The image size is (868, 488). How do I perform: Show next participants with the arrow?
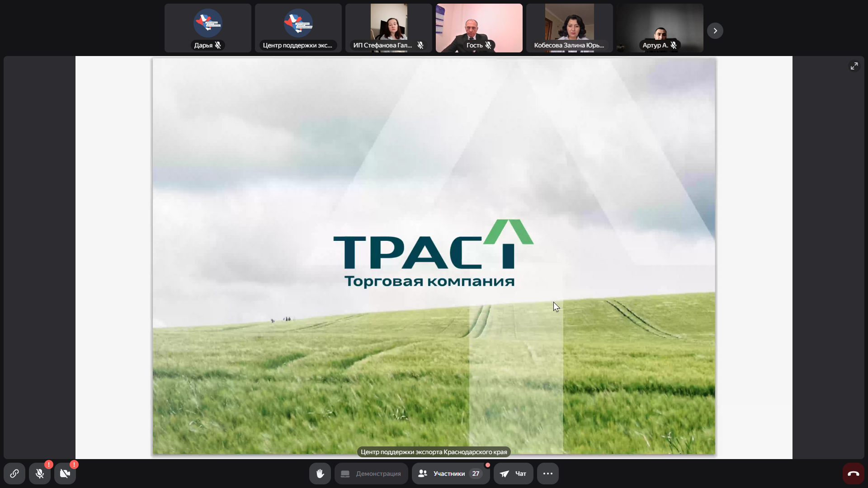[715, 31]
